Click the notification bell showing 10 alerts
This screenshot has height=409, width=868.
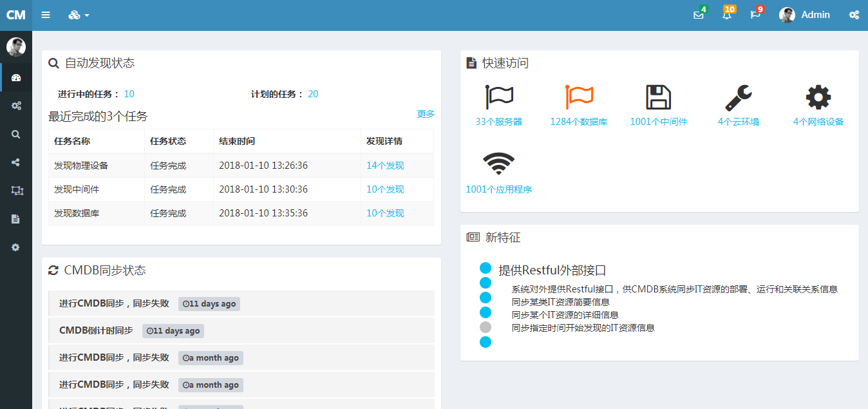click(x=726, y=14)
